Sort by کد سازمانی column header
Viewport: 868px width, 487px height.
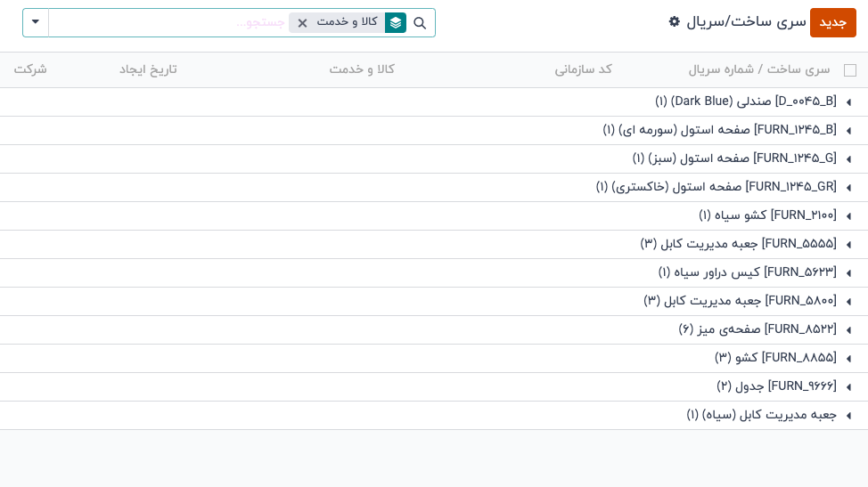583,69
